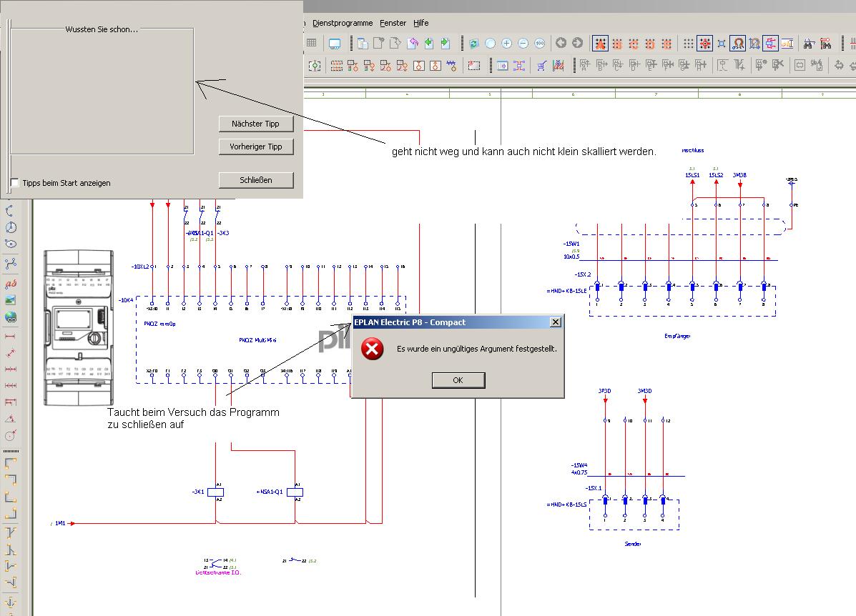This screenshot has height=616, width=856.
Task: Click the dashed symbol box insert icon
Action: click(315, 66)
